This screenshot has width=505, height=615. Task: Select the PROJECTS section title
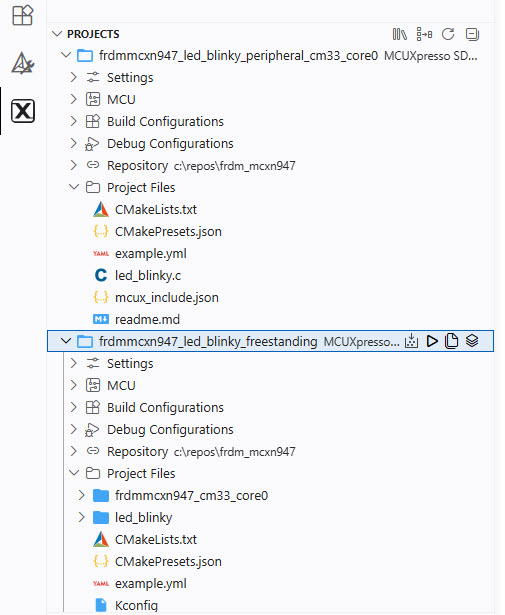(x=93, y=34)
